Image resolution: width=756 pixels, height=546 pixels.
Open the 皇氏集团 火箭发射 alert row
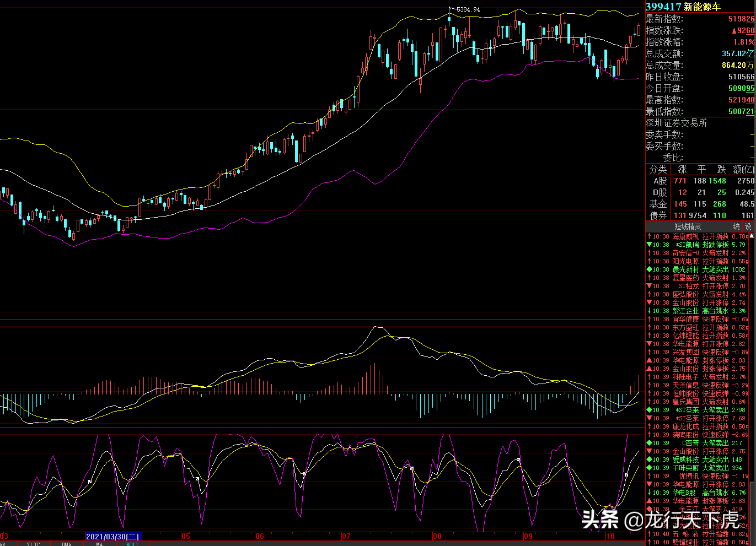coord(698,402)
